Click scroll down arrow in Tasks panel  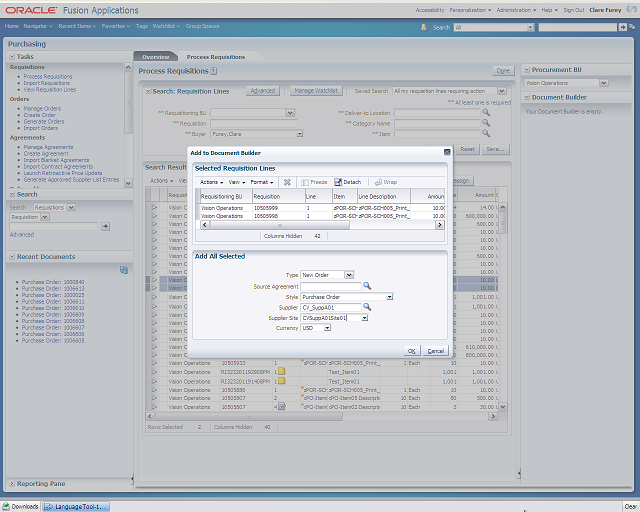click(x=128, y=183)
